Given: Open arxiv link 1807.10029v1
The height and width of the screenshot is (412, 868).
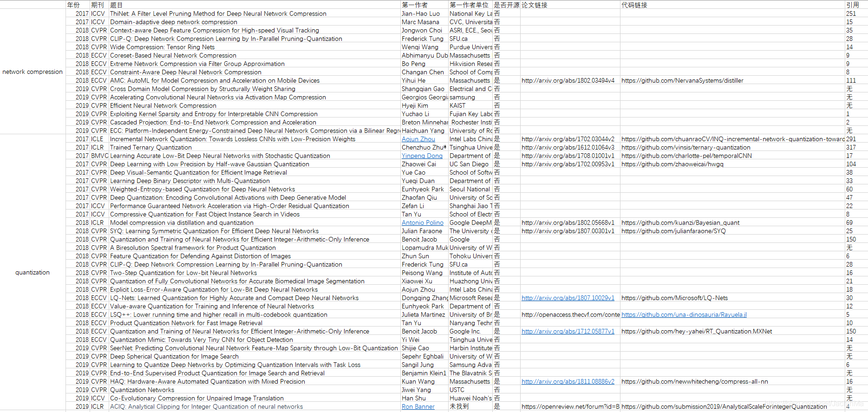Looking at the screenshot, I should 568,298.
